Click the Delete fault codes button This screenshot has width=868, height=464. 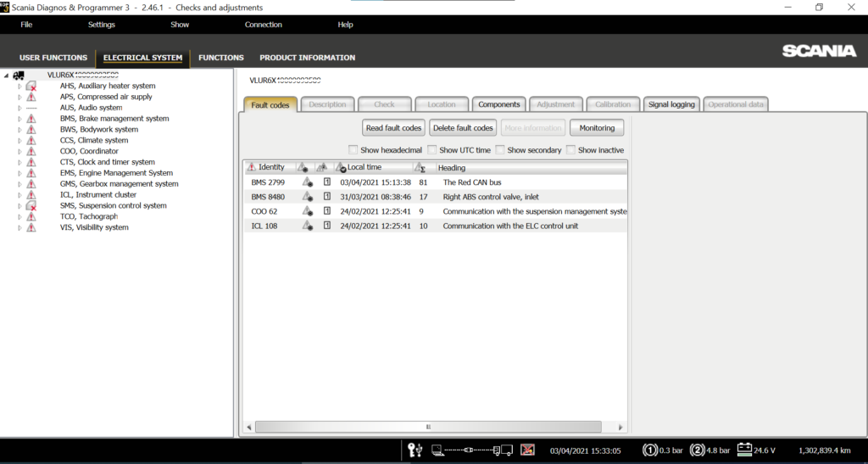(462, 128)
